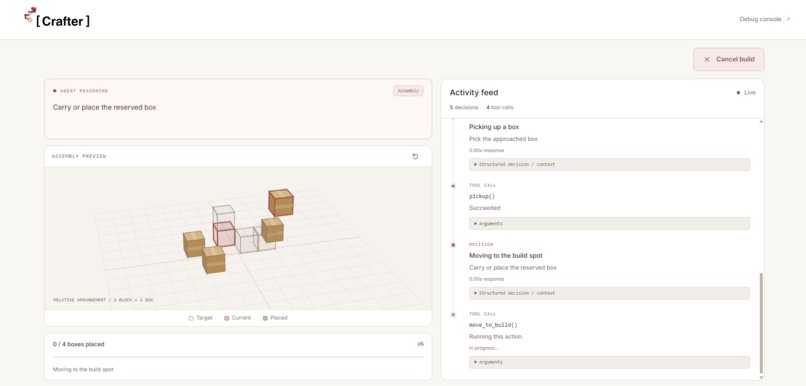Click the Activity feed scrollbar
Image resolution: width=806 pixels, height=386 pixels.
pyautogui.click(x=761, y=323)
